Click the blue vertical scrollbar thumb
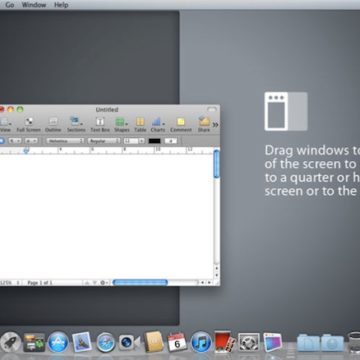This screenshot has width=360, height=360. coord(217,164)
